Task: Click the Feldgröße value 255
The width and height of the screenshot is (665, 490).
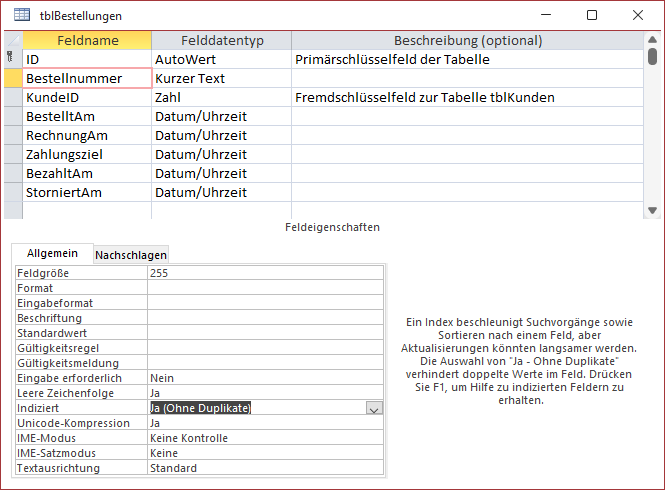Action: pos(265,273)
